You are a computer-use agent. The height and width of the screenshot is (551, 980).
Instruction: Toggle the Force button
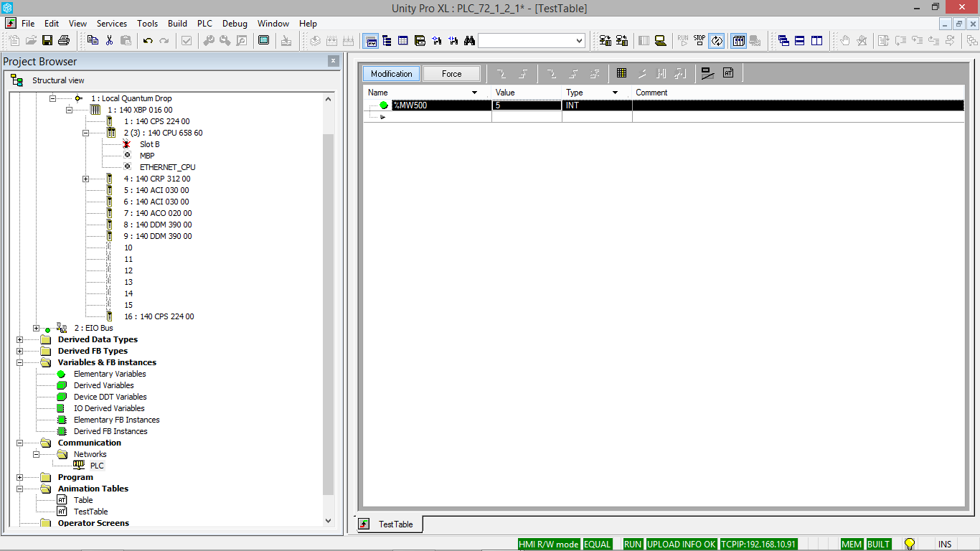click(451, 73)
